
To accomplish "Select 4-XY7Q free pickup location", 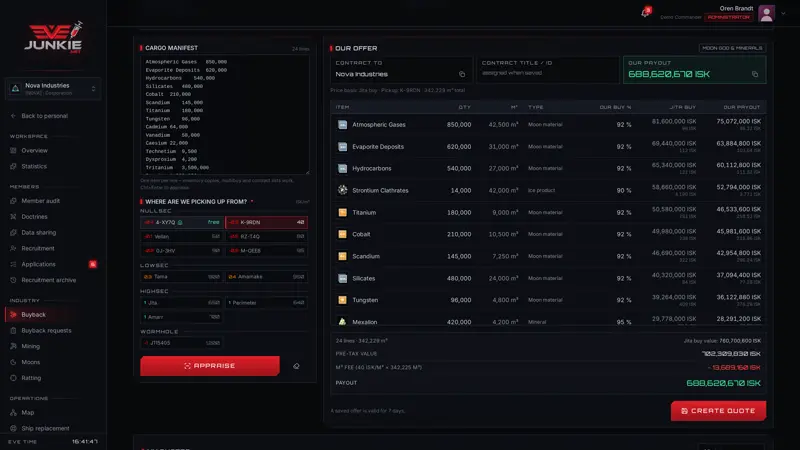I will (182, 222).
